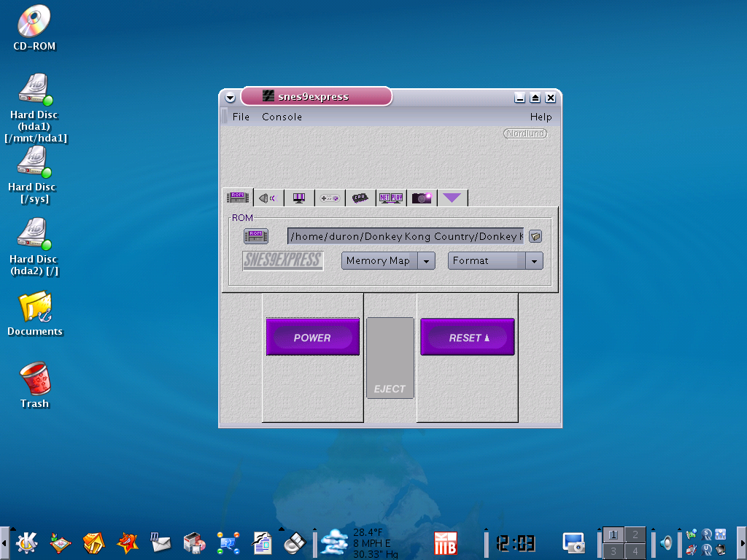Open the File menu
Viewport: 747px width, 560px height.
click(x=241, y=117)
